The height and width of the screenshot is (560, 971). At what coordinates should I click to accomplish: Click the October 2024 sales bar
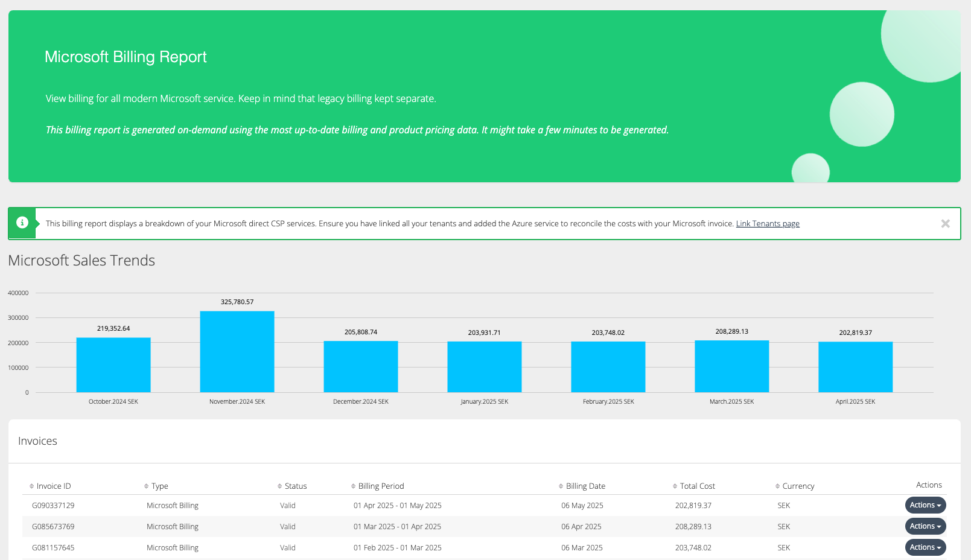coord(113,365)
